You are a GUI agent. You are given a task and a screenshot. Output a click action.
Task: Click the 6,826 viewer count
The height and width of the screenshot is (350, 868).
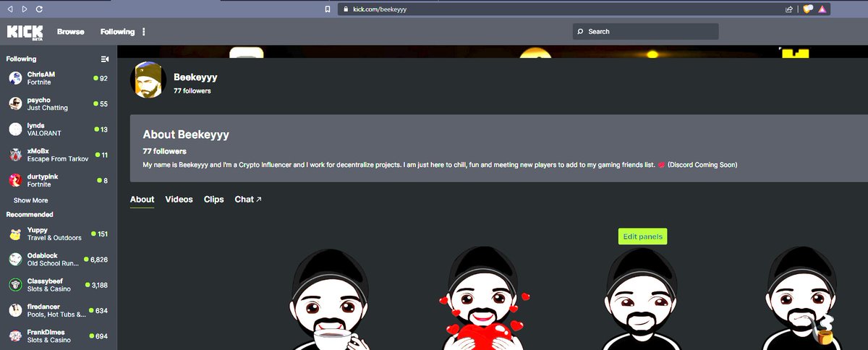coord(98,259)
